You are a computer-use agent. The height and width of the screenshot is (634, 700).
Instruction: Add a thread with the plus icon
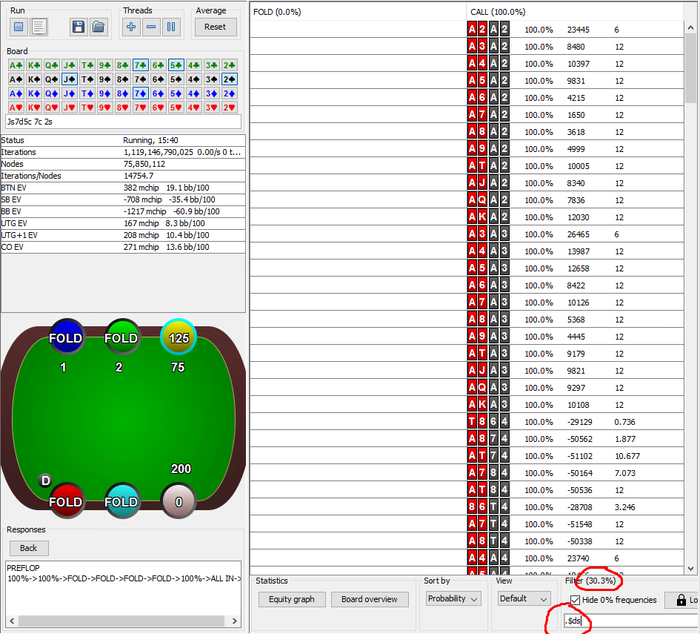pyautogui.click(x=131, y=27)
